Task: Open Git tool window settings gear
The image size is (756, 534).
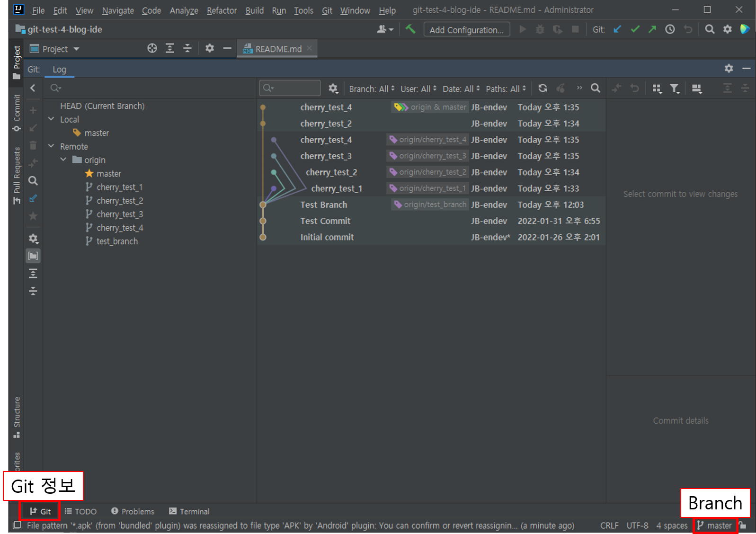Action: [x=729, y=69]
